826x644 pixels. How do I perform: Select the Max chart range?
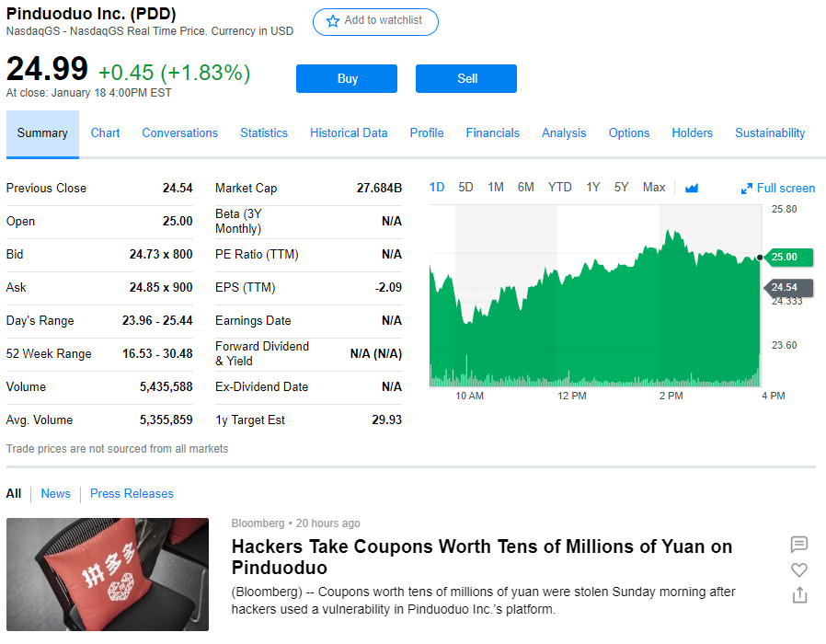point(654,188)
